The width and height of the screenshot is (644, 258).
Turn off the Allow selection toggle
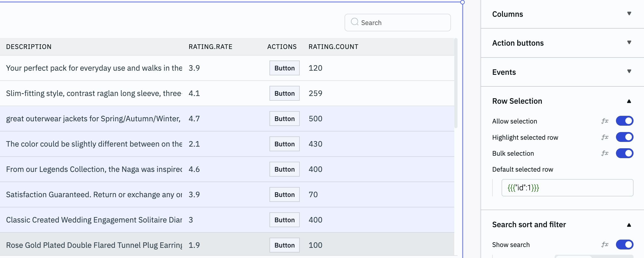pos(624,121)
